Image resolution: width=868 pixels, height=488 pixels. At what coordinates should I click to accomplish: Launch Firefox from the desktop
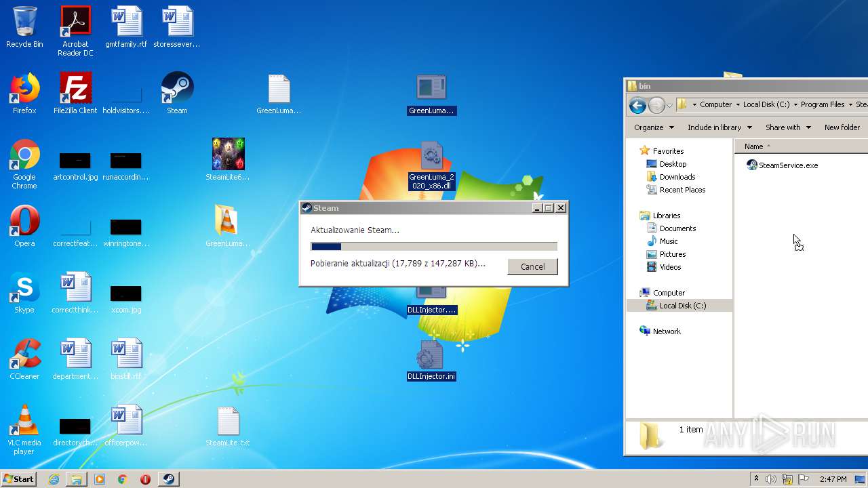[24, 94]
